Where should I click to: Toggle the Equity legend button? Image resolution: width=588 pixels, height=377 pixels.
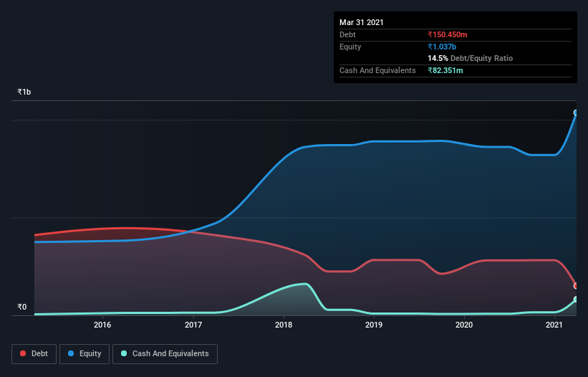[x=85, y=354]
